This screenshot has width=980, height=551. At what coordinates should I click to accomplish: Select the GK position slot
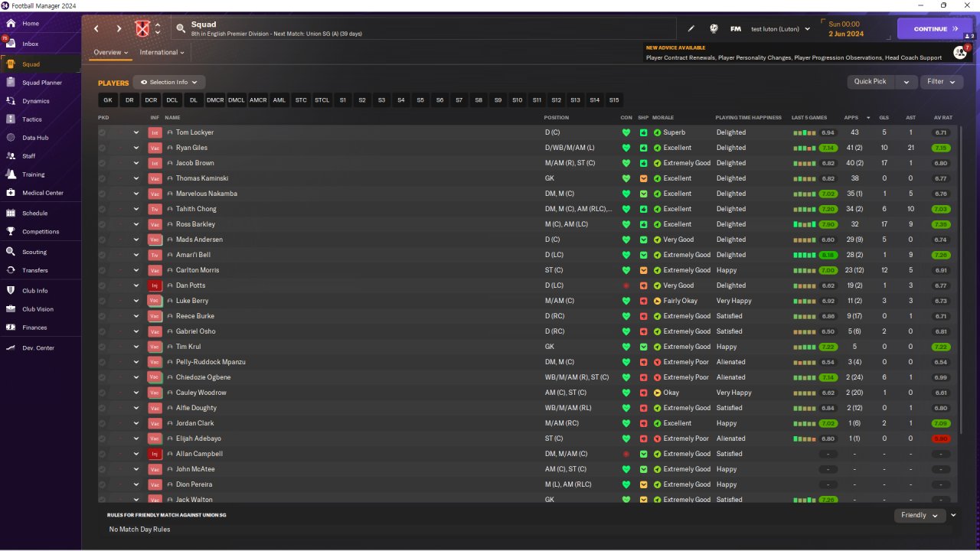coord(108,100)
